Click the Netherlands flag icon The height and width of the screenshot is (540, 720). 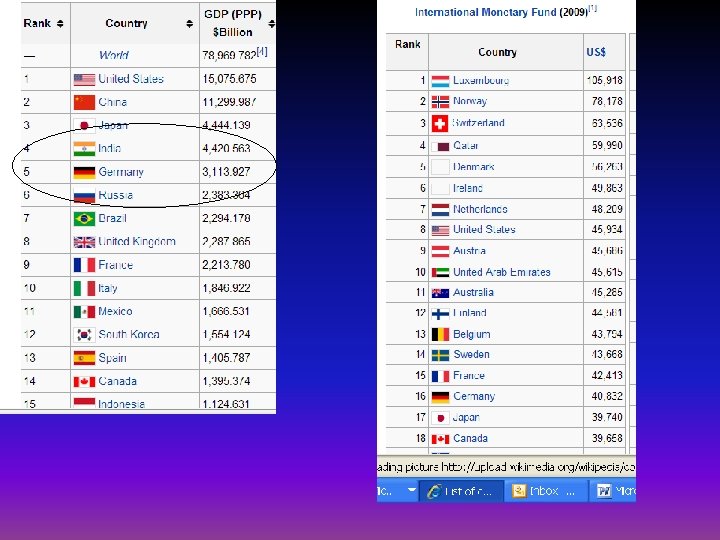(x=440, y=210)
